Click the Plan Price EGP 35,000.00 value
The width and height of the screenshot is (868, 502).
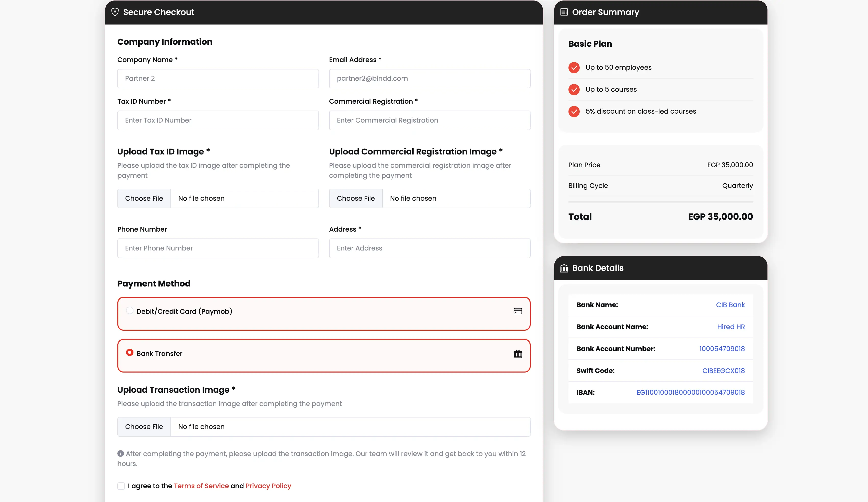(730, 165)
